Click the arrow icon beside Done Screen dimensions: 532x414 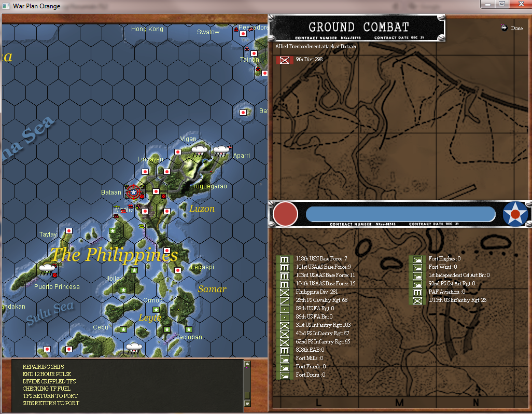(x=504, y=28)
